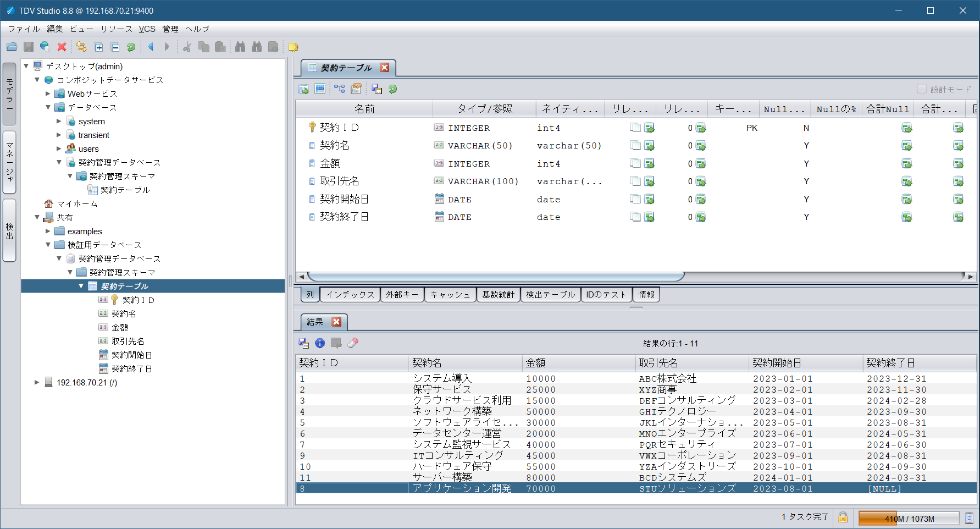The height and width of the screenshot is (529, 980).
Task: Expand the 192.168.70.21 (/) node
Action: click(x=37, y=382)
